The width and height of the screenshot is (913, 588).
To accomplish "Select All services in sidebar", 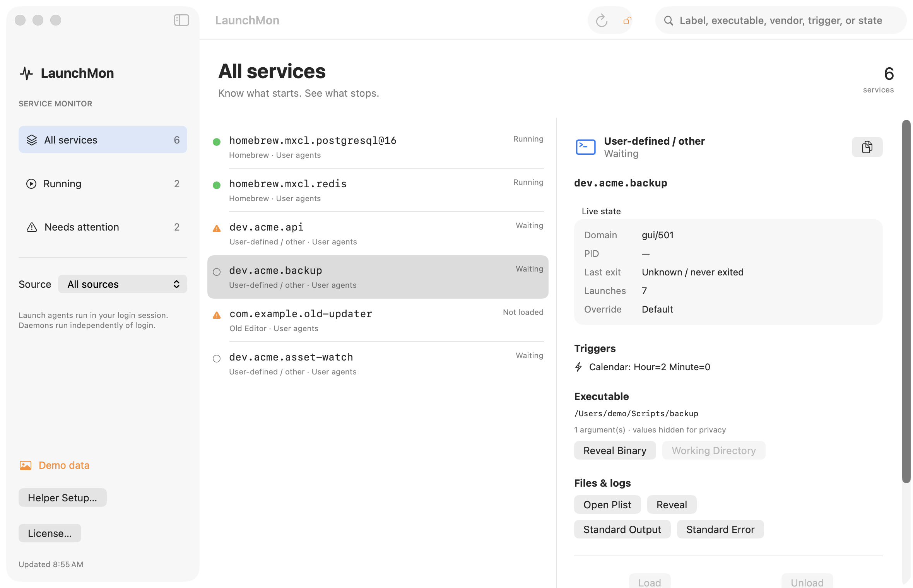I will coord(103,140).
